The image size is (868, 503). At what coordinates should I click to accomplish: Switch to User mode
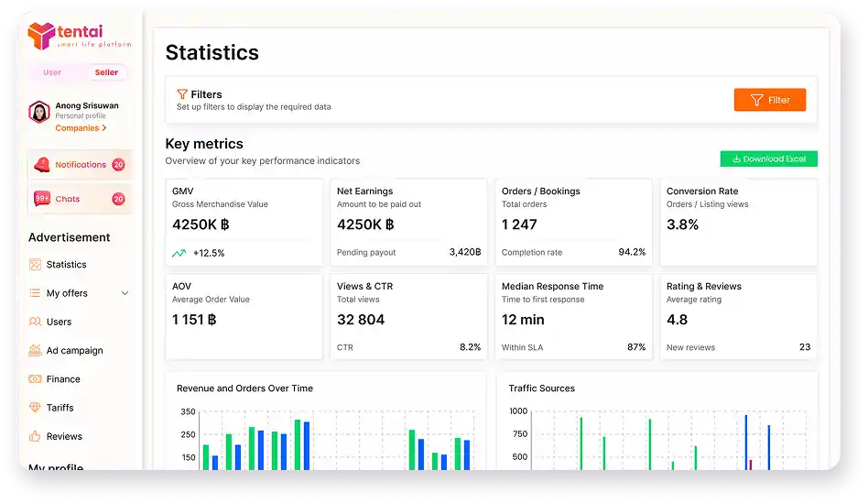coord(52,72)
